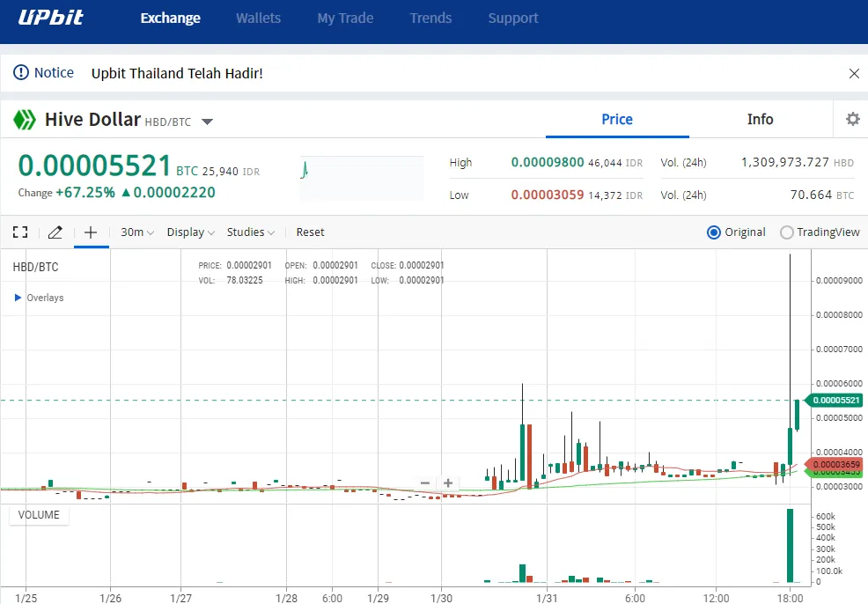Click the 24h High value 0.00009800

(x=548, y=162)
